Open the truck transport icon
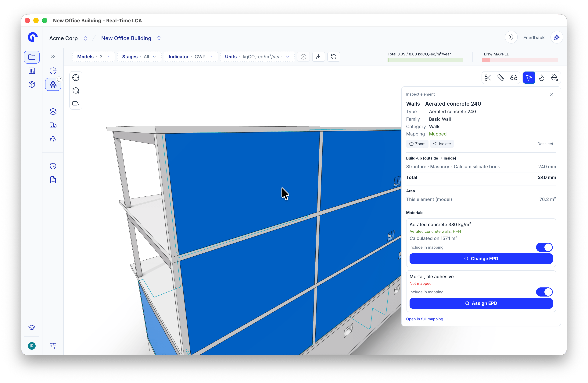588x383 pixels. click(x=53, y=125)
